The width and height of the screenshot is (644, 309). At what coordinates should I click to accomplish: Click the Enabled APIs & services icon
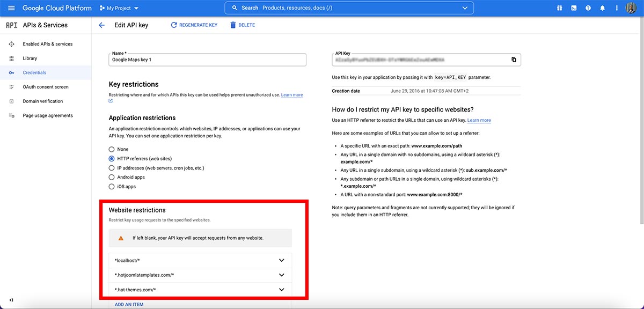pyautogui.click(x=11, y=44)
